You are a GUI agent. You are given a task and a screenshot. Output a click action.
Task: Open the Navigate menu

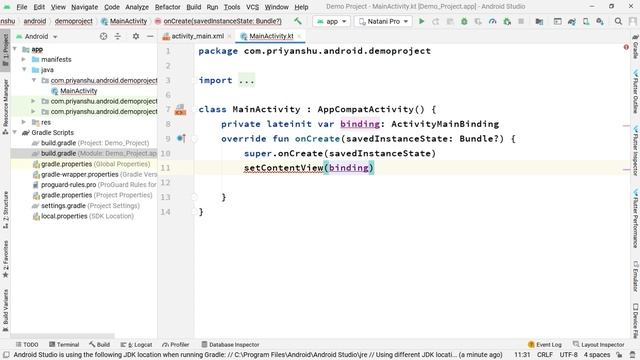tap(84, 7)
